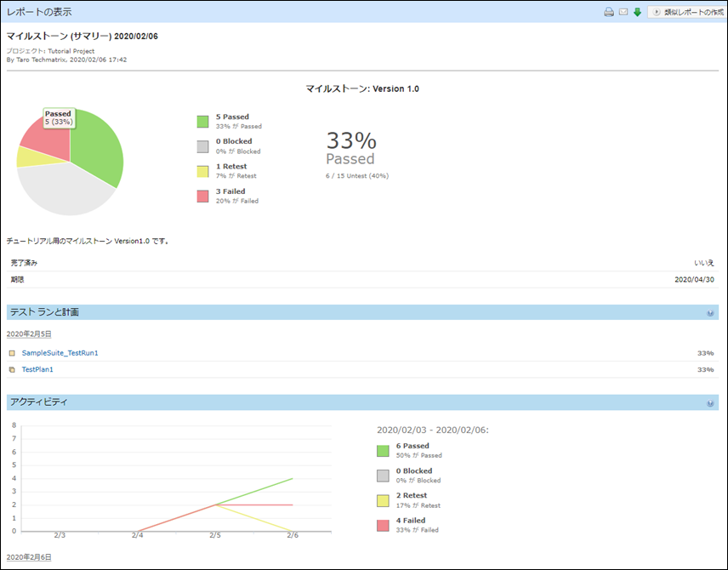
Task: Click the red Failed swatch in milestone legend
Action: (x=202, y=196)
